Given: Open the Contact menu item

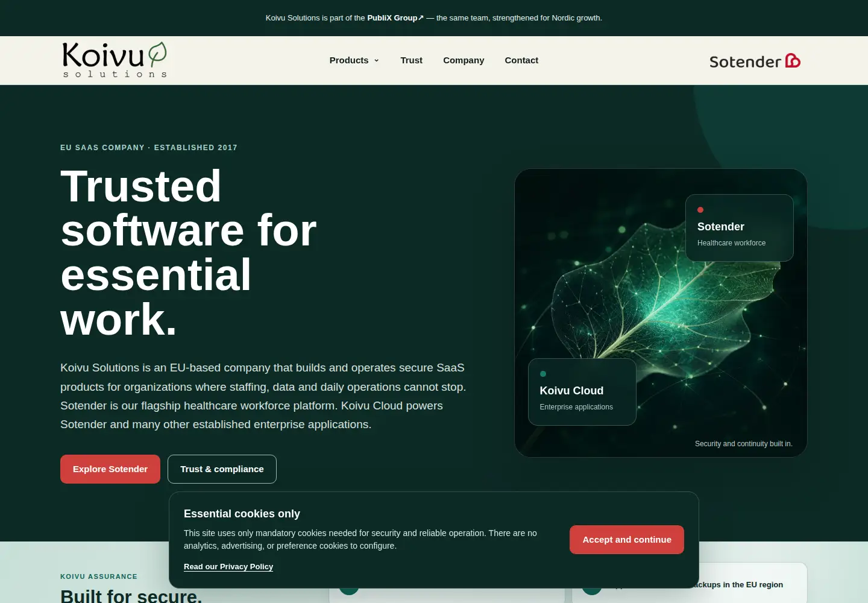Looking at the screenshot, I should [x=521, y=60].
